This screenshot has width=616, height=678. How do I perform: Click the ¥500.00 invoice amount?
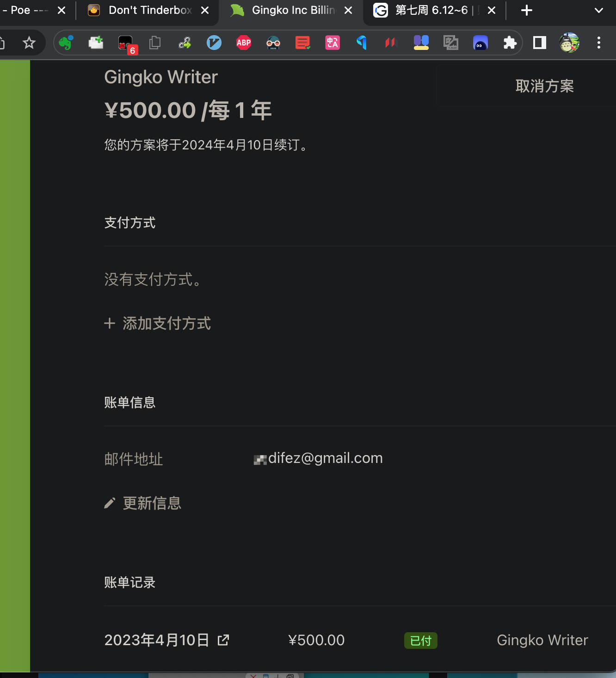(316, 640)
